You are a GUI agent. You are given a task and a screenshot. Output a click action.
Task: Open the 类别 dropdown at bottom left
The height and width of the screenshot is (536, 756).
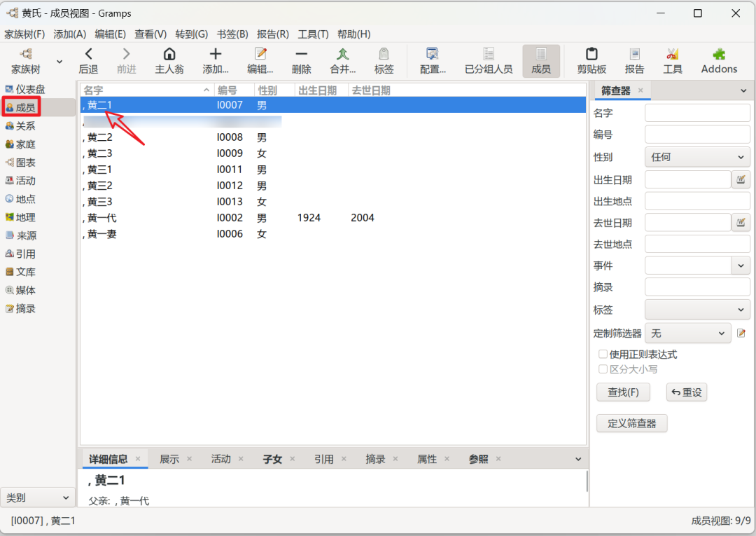click(38, 497)
